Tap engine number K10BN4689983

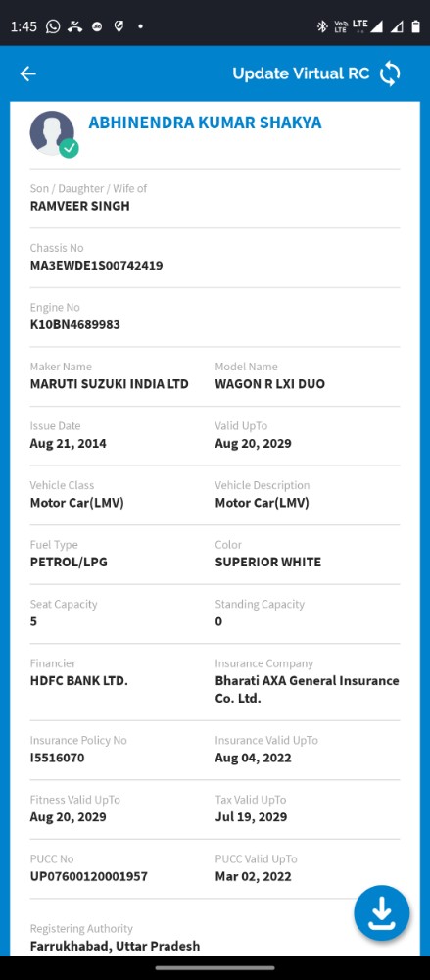(75, 324)
